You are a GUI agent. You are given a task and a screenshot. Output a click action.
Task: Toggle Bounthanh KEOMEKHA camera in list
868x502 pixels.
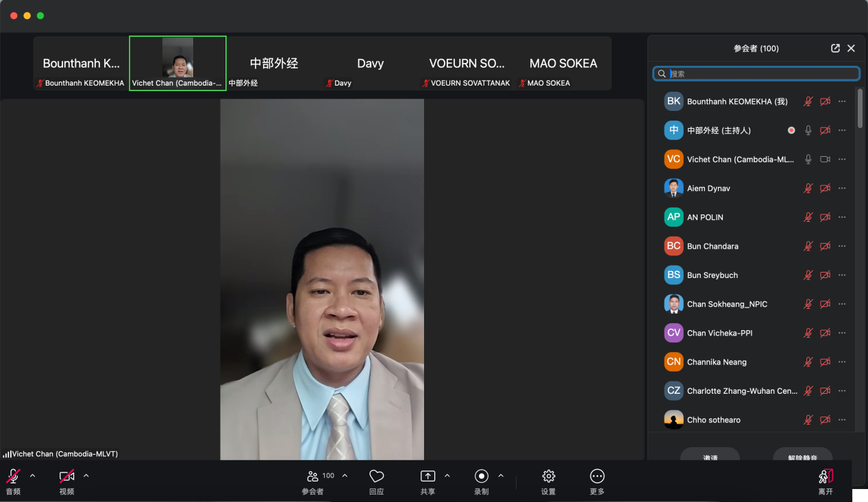point(826,101)
